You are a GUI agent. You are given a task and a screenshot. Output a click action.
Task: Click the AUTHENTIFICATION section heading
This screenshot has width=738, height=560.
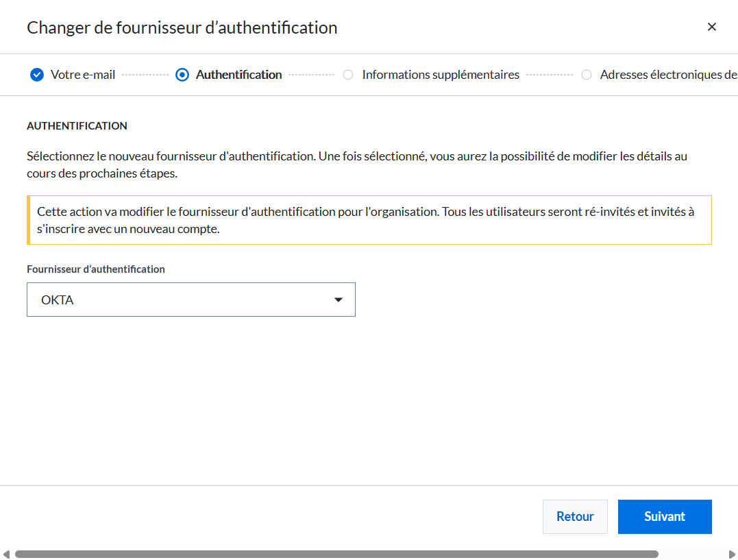[77, 125]
